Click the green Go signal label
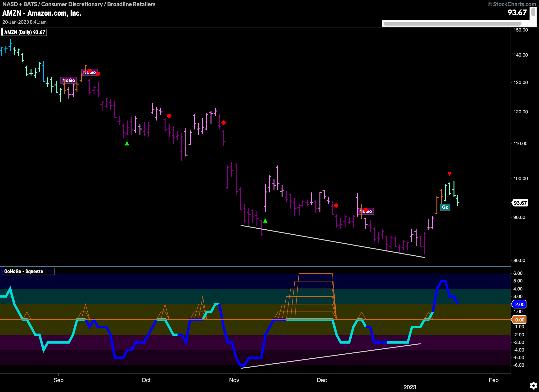Viewport: 539px width, 392px height. tap(445, 207)
